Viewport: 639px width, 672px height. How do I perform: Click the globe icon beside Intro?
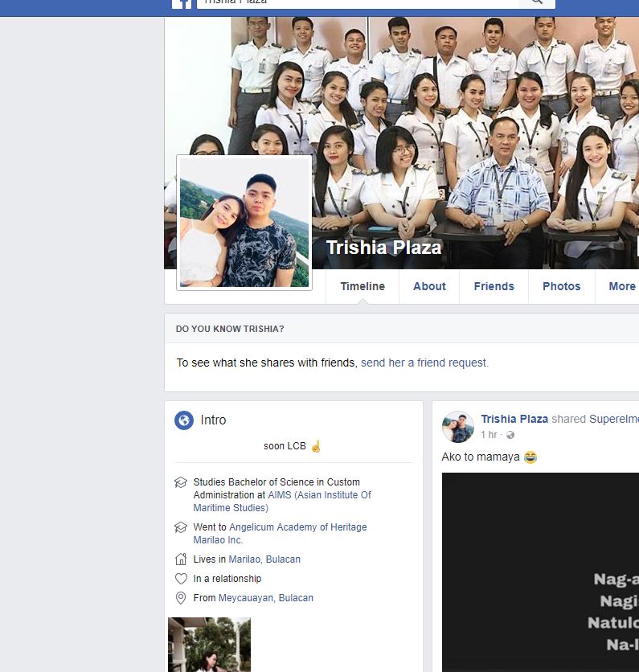tap(184, 420)
